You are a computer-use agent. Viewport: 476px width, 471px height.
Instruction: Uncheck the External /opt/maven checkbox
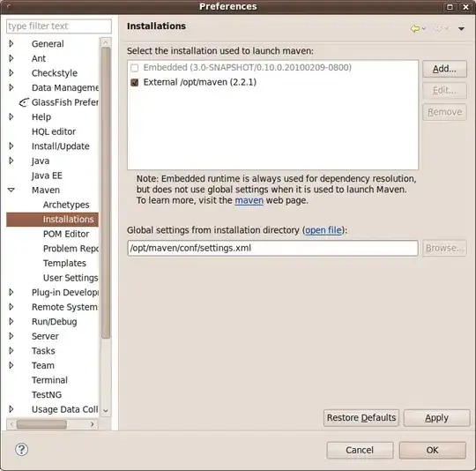pyautogui.click(x=135, y=82)
